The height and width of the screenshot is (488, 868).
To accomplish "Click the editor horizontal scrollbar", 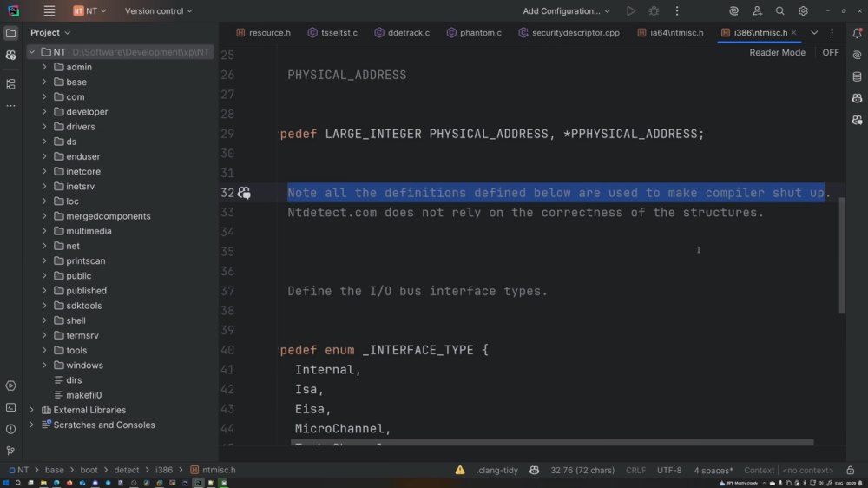I will (x=552, y=443).
